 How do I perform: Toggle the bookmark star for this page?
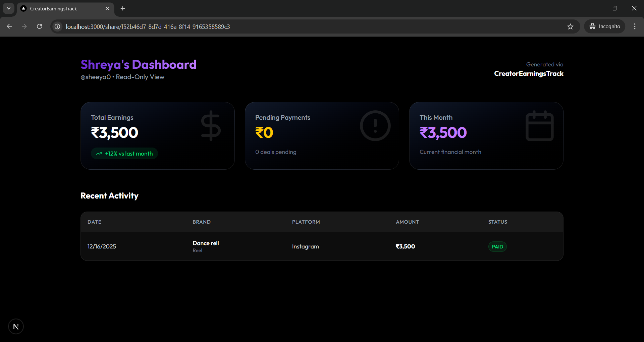pos(570,26)
